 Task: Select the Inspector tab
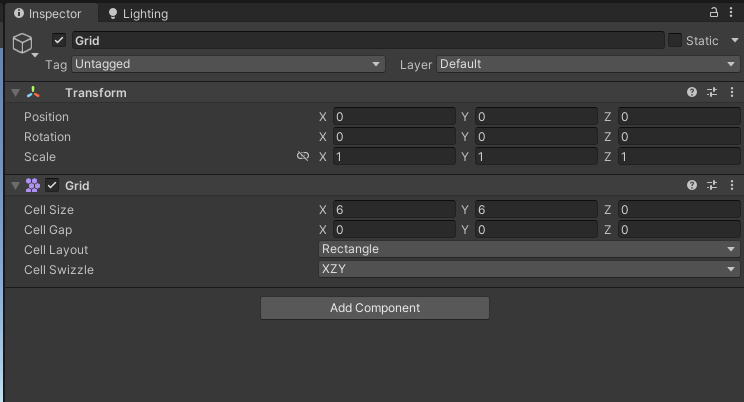48,14
